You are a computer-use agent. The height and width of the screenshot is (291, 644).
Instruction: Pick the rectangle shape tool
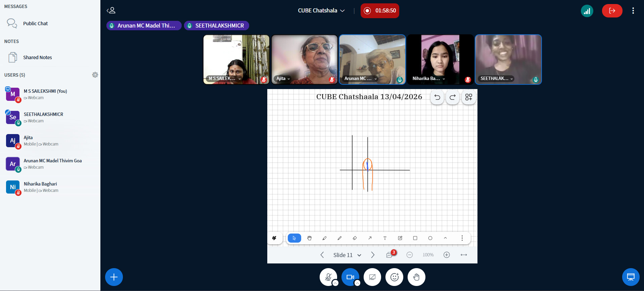click(415, 238)
